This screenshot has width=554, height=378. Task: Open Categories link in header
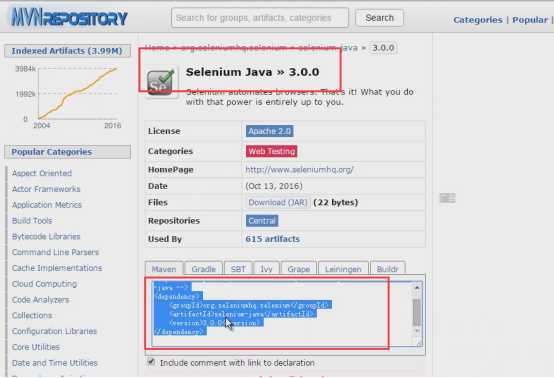(x=478, y=20)
